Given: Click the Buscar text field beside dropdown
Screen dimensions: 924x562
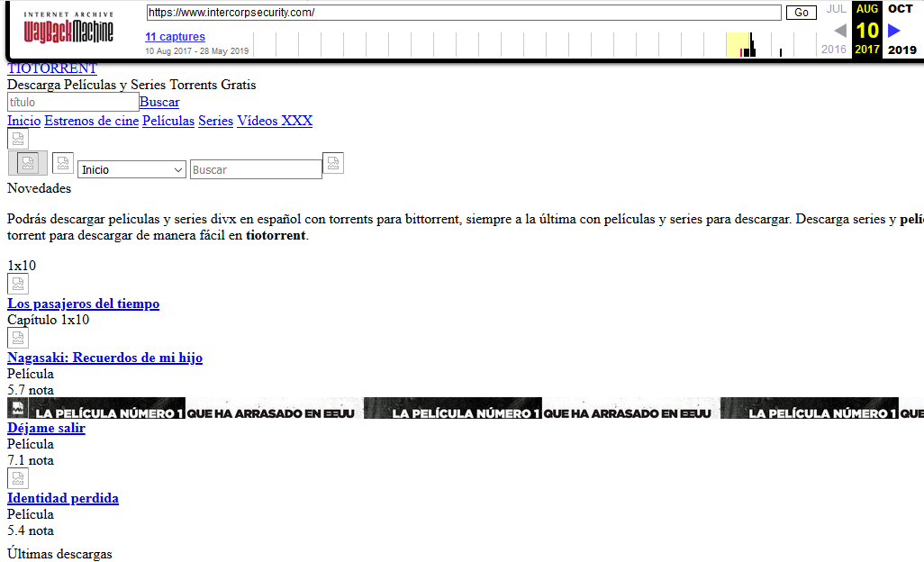Looking at the screenshot, I should click(256, 169).
